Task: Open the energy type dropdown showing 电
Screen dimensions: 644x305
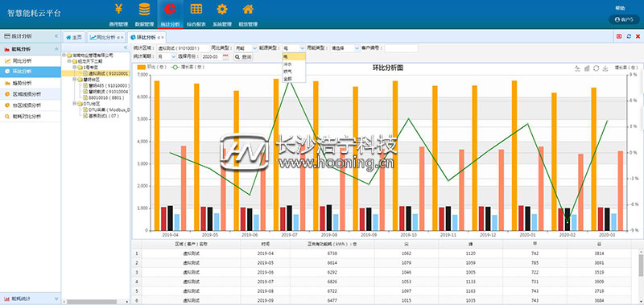Action: click(x=294, y=48)
